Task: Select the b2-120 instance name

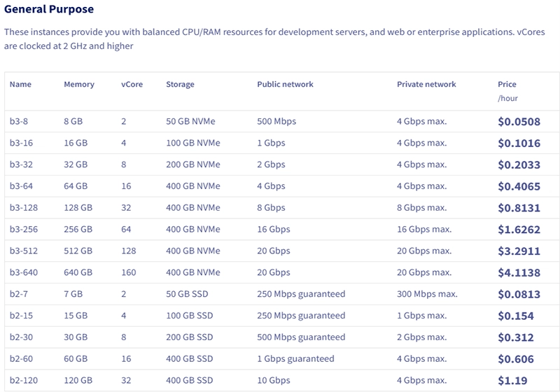Action: tap(24, 381)
